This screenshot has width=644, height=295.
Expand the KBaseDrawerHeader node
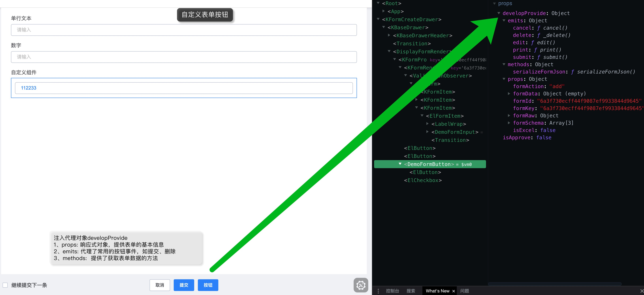(389, 35)
